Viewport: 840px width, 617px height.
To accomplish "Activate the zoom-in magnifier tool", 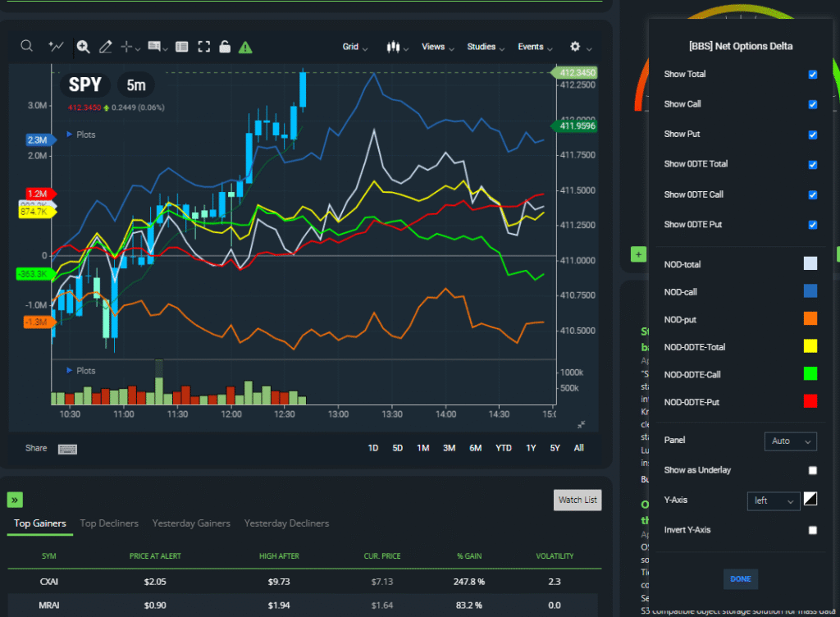I will (x=82, y=47).
